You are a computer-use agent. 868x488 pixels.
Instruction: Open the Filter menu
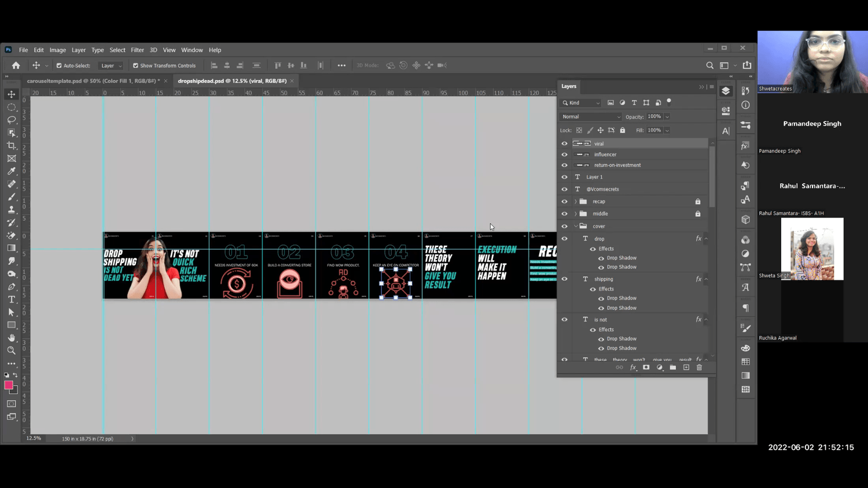(x=137, y=50)
